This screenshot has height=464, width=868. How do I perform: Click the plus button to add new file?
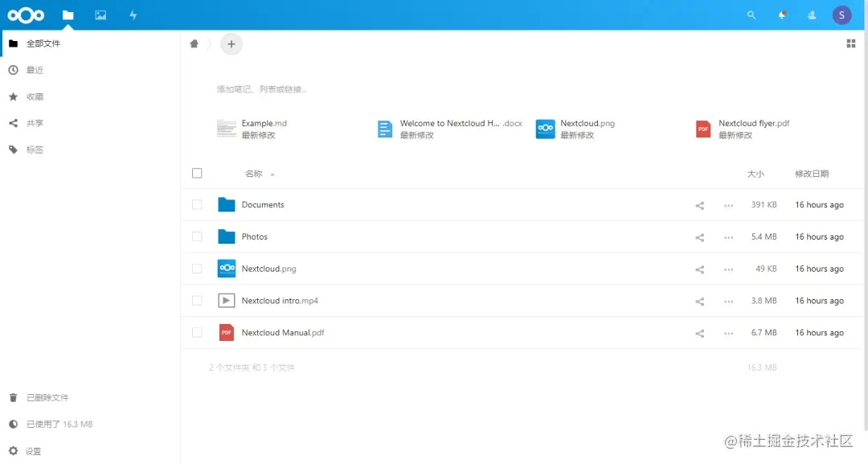pos(231,43)
